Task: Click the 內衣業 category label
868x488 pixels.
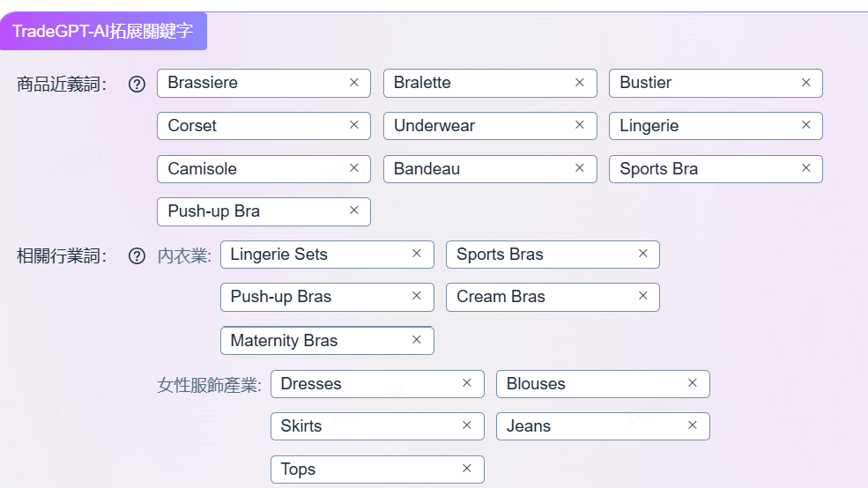Action: (184, 255)
